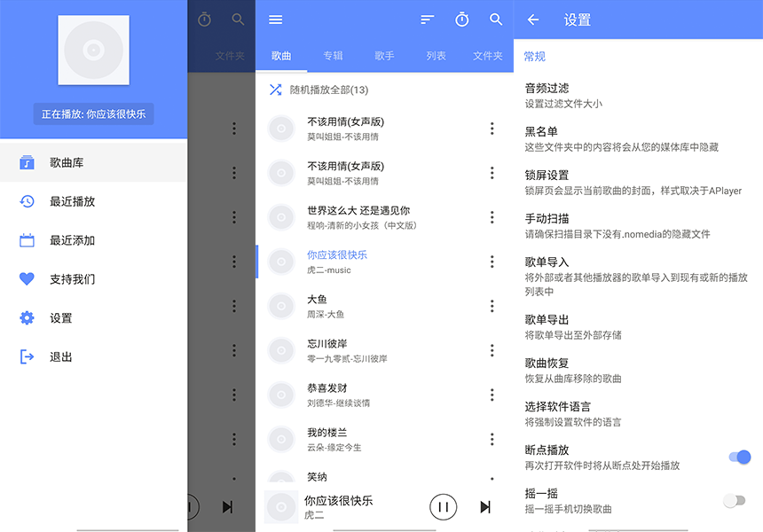This screenshot has height=532, width=763.
Task: Switch to the 文件夹 tab
Action: [488, 56]
